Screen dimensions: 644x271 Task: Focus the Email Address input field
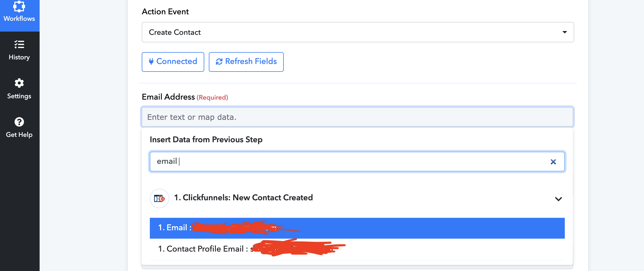coord(357,117)
